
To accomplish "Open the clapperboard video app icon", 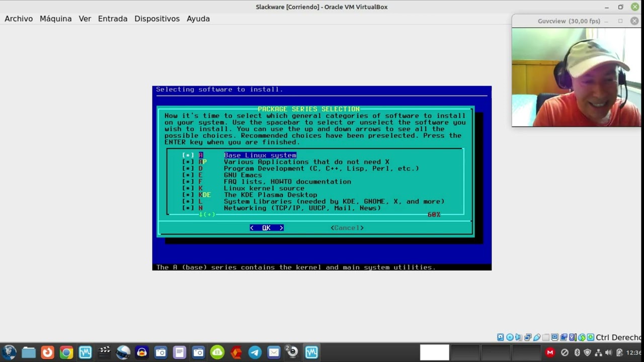I will point(104,352).
